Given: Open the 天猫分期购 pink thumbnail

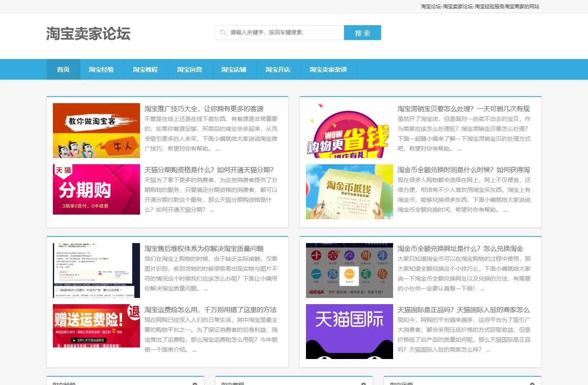Looking at the screenshot, I should point(96,189).
